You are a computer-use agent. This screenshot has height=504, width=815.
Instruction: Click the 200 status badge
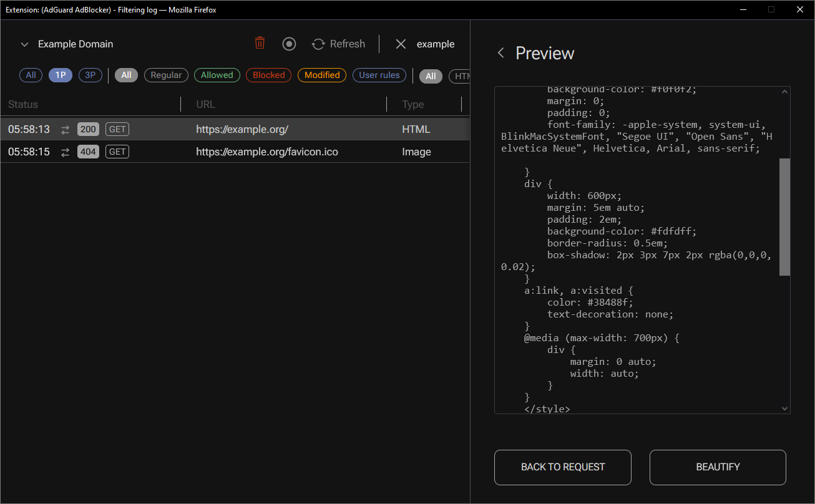[88, 129]
